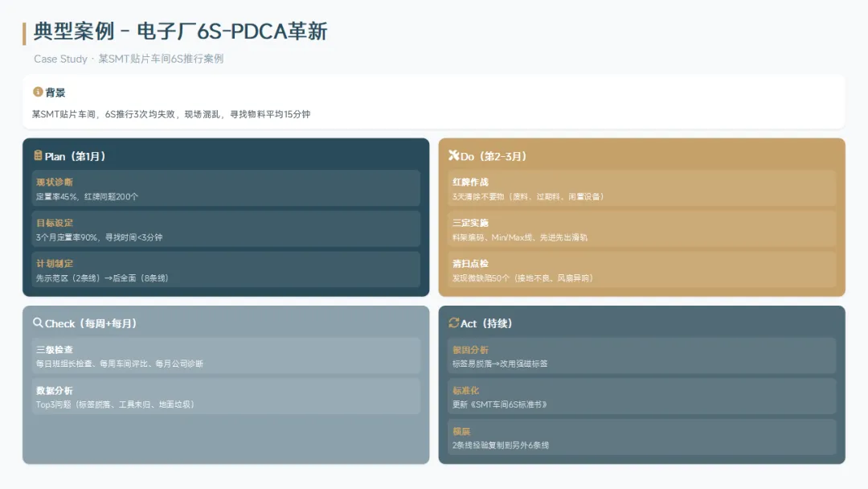Open the 数据分析 item card
Viewport: 868px width, 489px height.
226,397
